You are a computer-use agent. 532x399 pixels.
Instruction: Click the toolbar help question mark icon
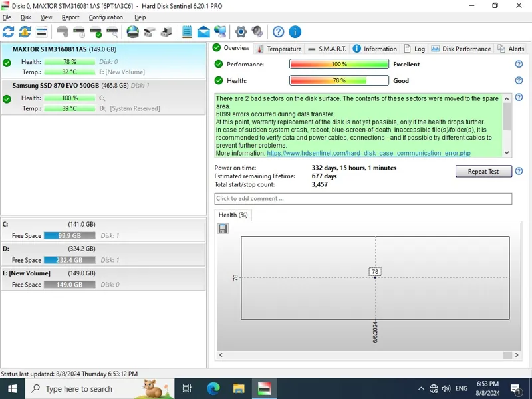pos(278,32)
